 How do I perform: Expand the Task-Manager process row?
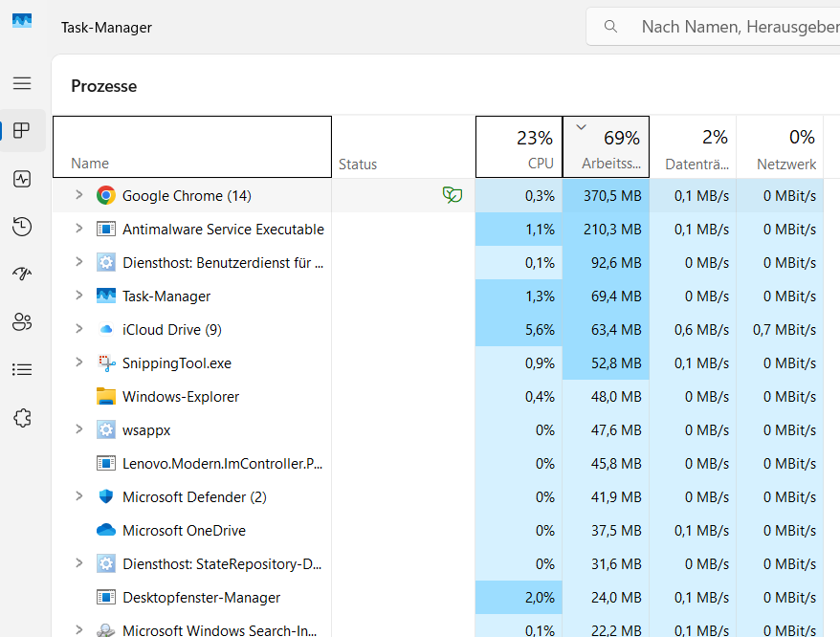coord(79,296)
